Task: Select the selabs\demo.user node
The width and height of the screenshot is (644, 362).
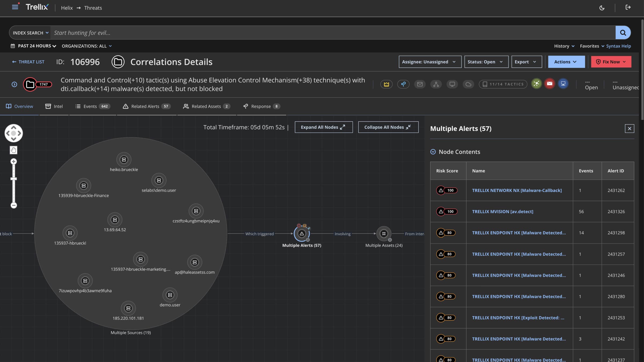Action: click(x=159, y=180)
